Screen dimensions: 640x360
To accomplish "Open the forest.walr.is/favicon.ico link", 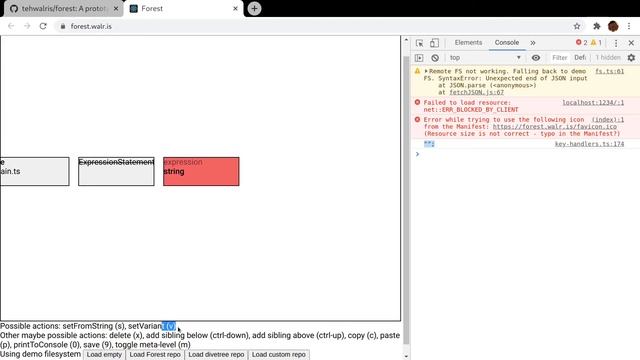I will pyautogui.click(x=555, y=127).
